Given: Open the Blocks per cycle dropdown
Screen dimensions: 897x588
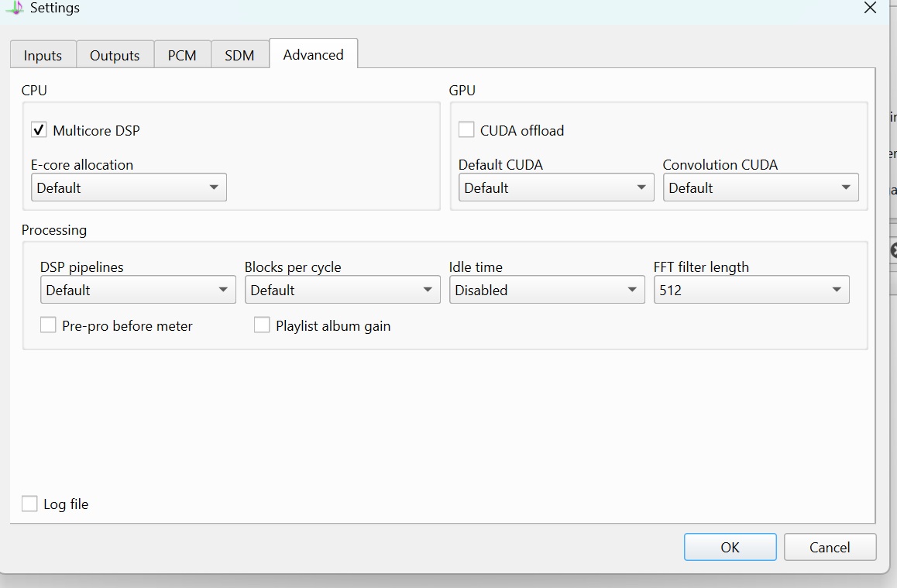Looking at the screenshot, I should 342,290.
